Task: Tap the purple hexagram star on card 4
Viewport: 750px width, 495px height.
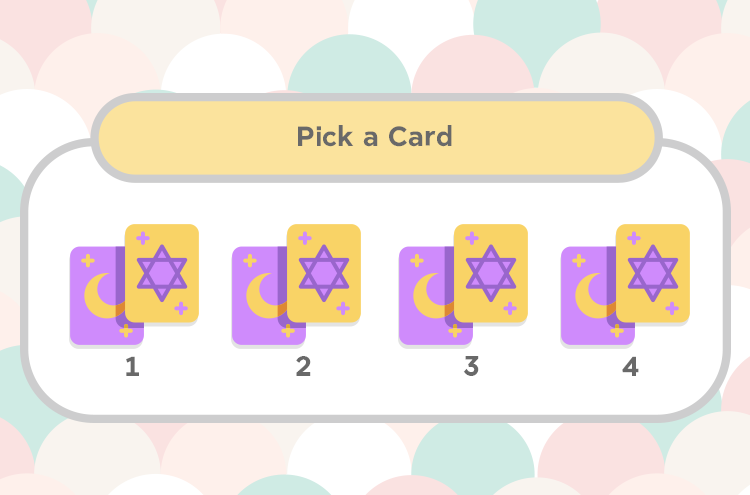Action: click(x=653, y=273)
